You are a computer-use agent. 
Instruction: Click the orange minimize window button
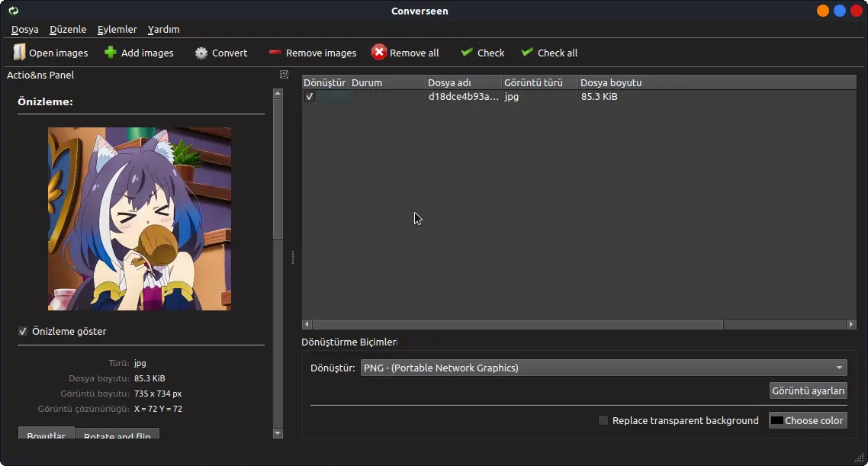click(x=822, y=11)
